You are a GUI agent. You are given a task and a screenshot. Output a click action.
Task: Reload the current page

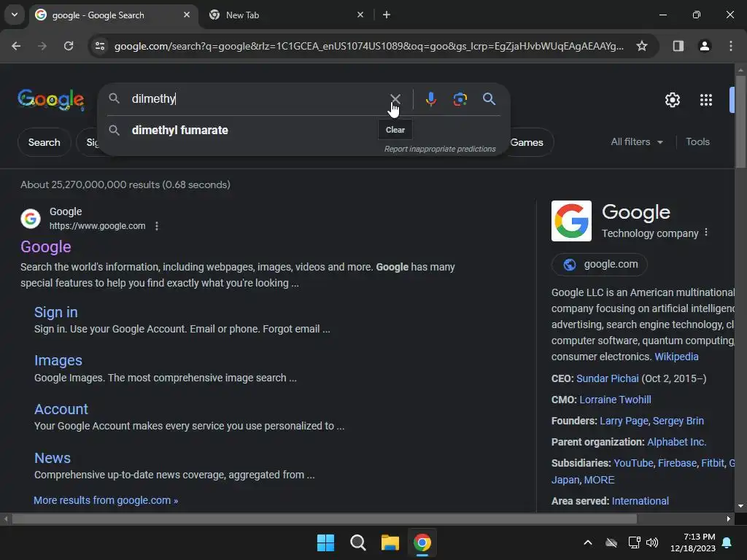(x=69, y=46)
